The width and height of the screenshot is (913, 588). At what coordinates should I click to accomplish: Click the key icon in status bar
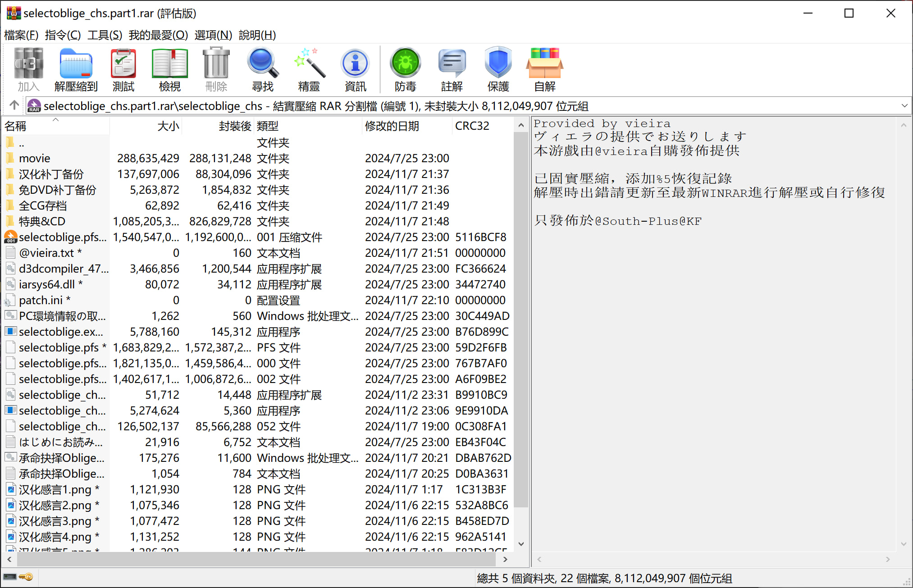point(26,577)
